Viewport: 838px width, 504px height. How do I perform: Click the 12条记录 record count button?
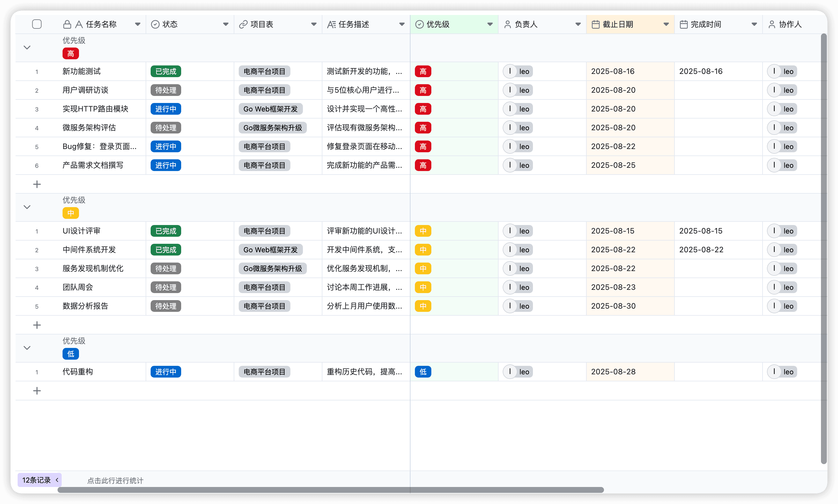click(40, 480)
